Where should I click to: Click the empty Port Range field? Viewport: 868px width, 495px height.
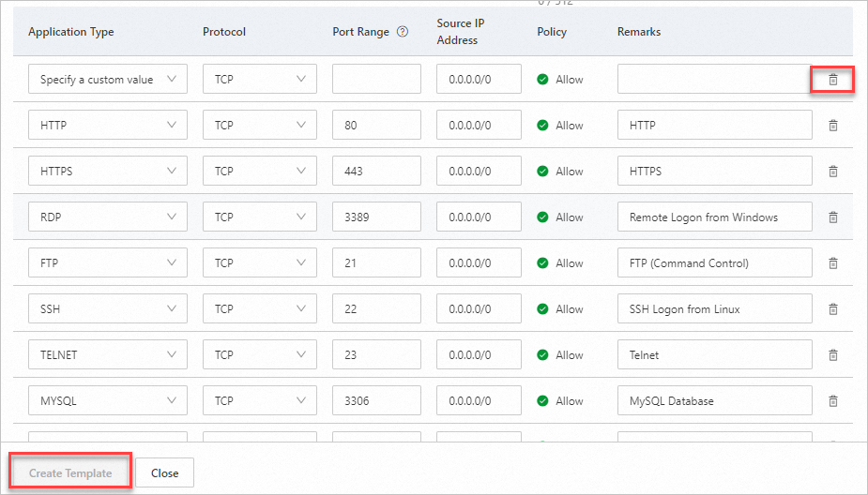point(376,80)
